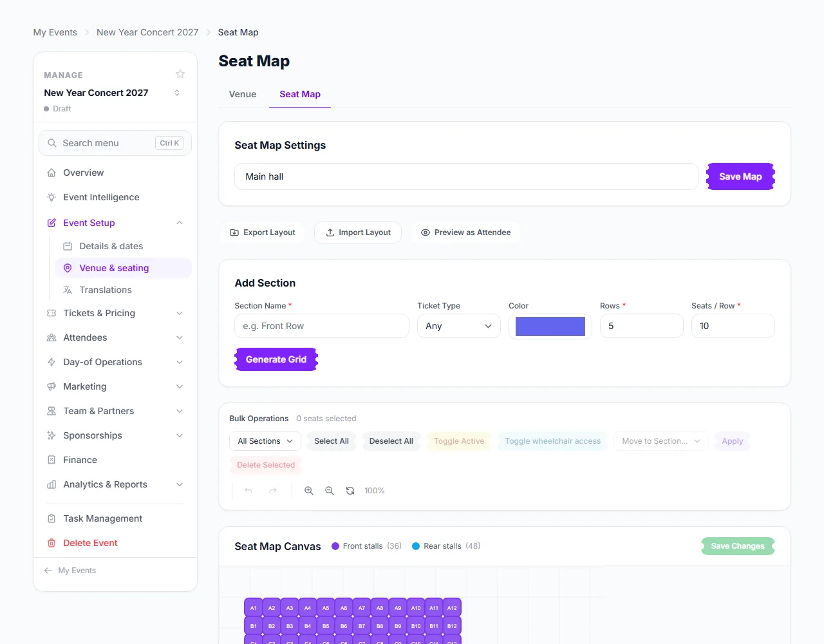This screenshot has height=644, width=824.
Task: Go to Details & dates
Action: 123,246
